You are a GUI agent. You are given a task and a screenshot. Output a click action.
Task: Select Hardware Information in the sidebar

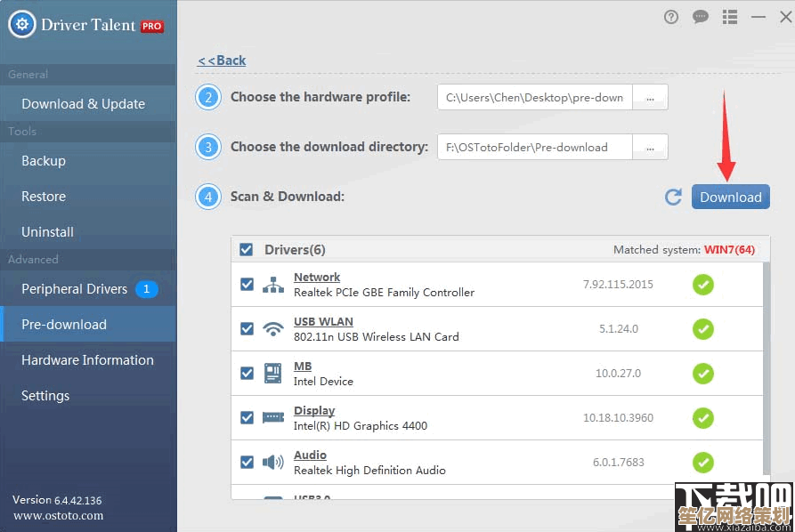tap(87, 360)
